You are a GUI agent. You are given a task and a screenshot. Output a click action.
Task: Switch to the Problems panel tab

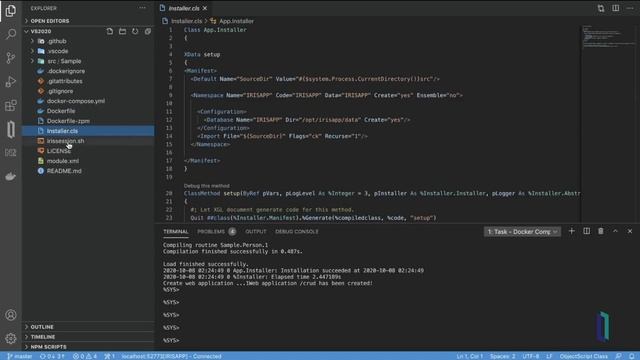216,231
